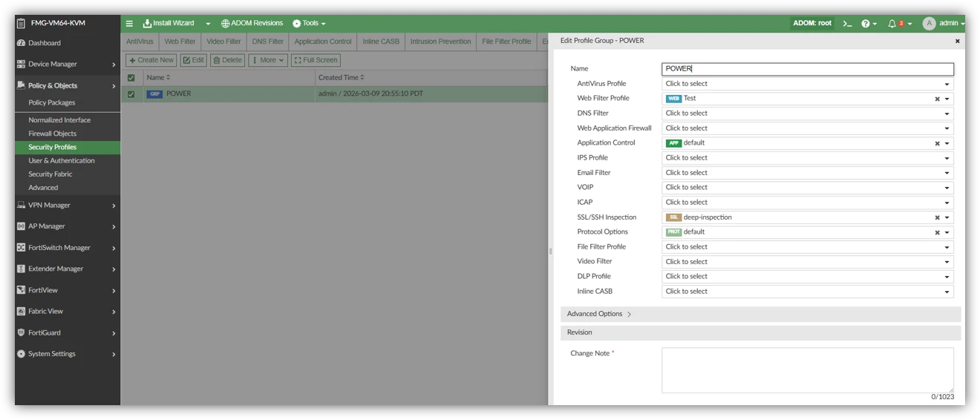Click the hamburger menu icon in header
The width and height of the screenshot is (980, 420).
click(129, 23)
